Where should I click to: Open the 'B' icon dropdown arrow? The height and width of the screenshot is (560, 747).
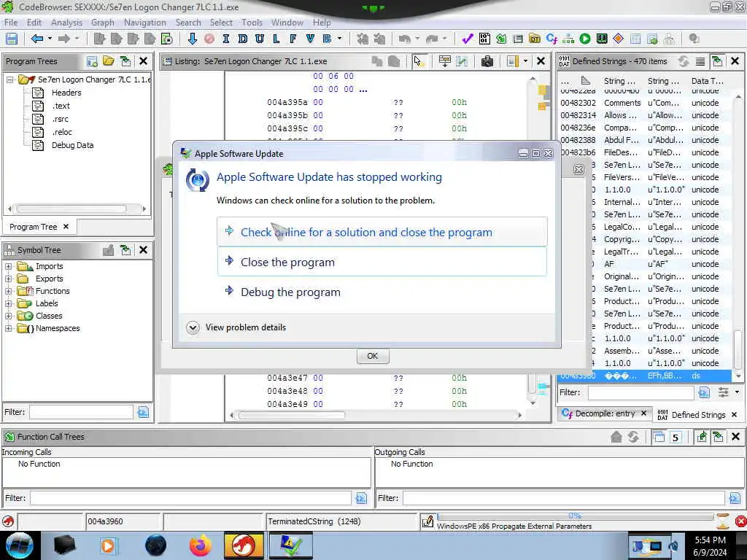(339, 39)
